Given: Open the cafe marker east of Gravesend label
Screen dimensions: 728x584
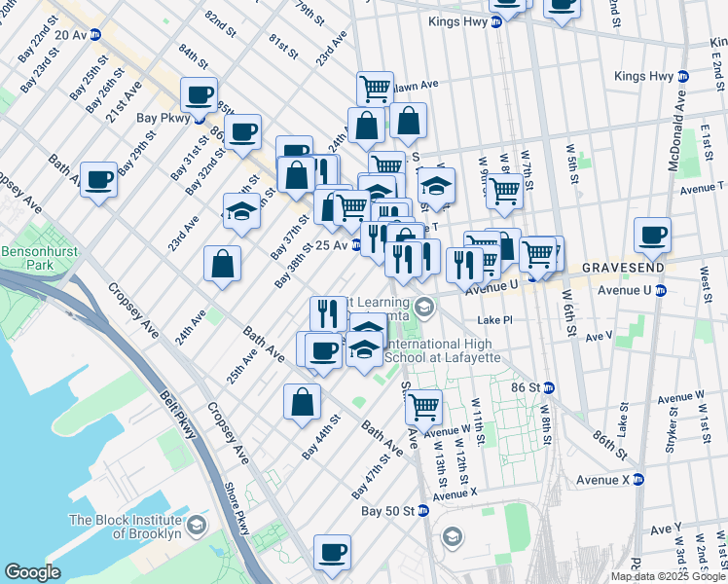Looking at the screenshot, I should [x=652, y=235].
